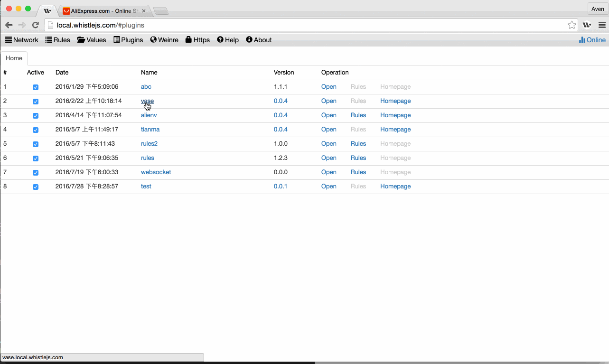Open the About menu item
This screenshot has width=609, height=364.
tap(259, 40)
